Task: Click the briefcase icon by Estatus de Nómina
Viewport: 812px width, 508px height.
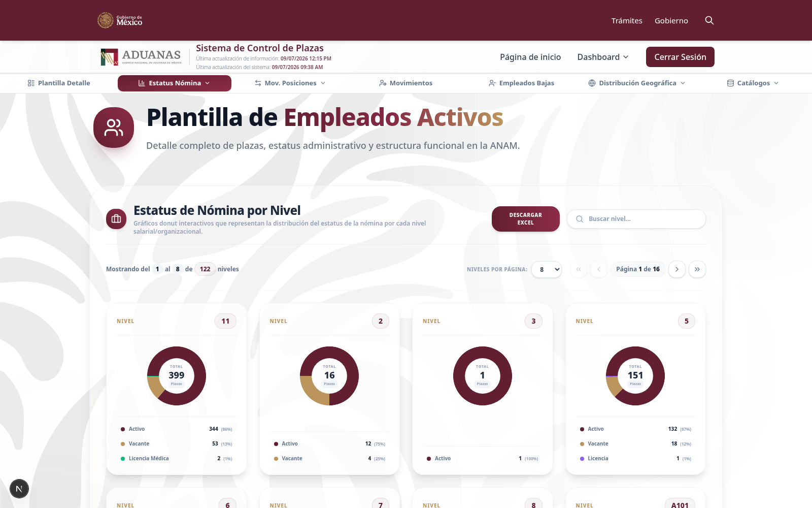Action: pyautogui.click(x=116, y=219)
